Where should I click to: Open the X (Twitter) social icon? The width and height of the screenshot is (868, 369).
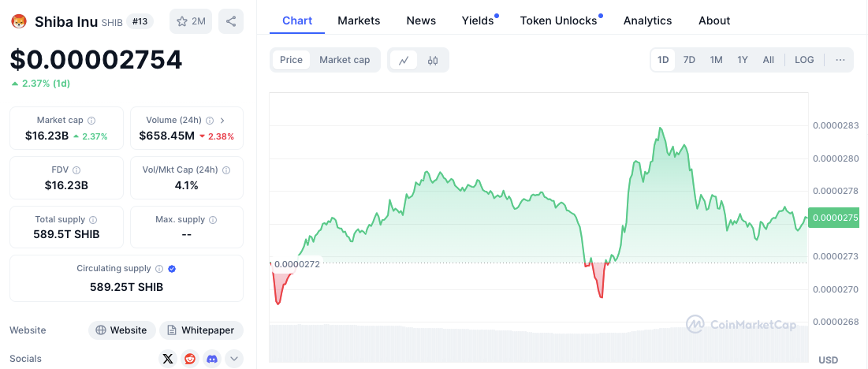[167, 359]
